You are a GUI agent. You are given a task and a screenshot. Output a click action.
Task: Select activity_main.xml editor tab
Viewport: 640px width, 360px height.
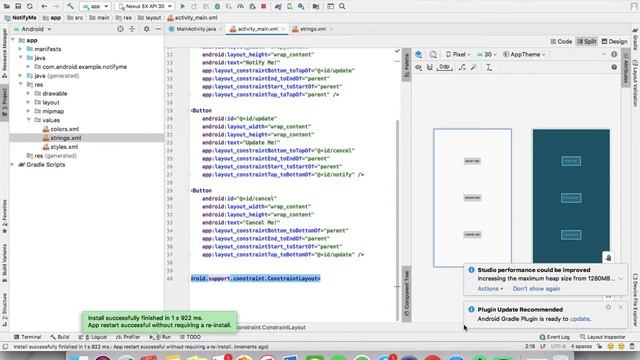coord(257,29)
